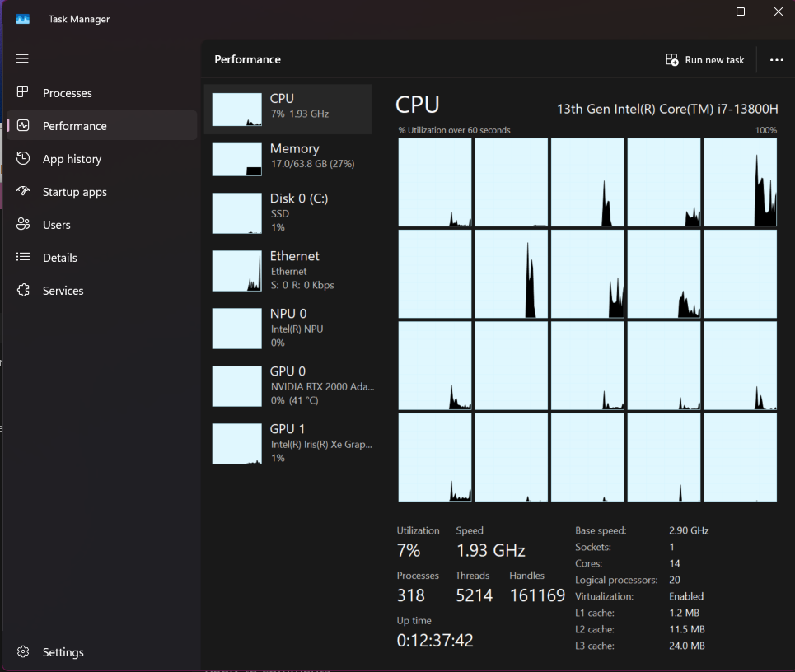Click the Processes grid icon

pos(23,93)
